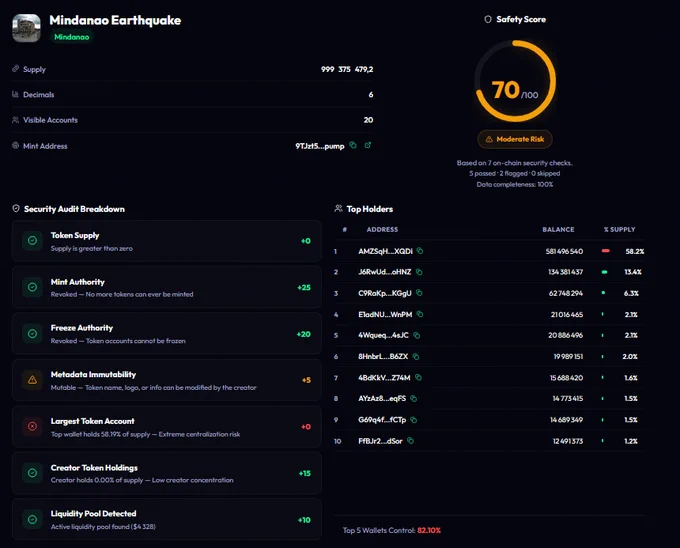
Task: Click the +10 Liquidity Pool score
Action: click(304, 520)
